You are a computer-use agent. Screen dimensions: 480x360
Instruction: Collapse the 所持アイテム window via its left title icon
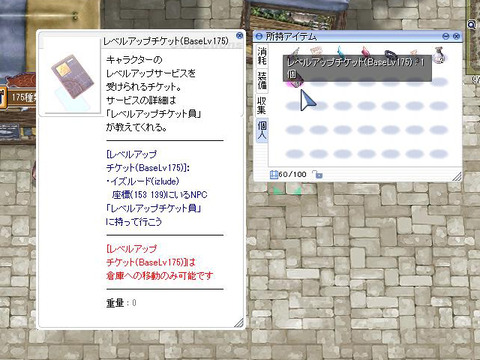coord(259,36)
